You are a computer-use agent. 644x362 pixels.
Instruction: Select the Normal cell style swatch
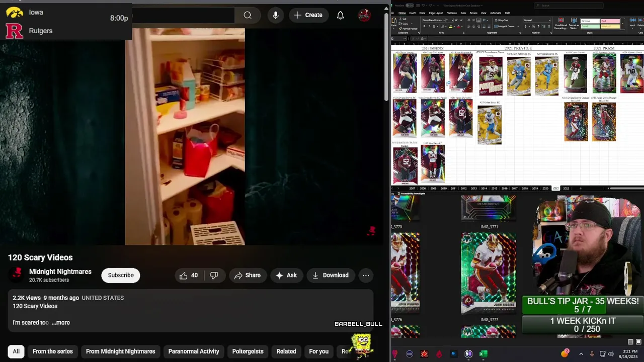point(590,21)
